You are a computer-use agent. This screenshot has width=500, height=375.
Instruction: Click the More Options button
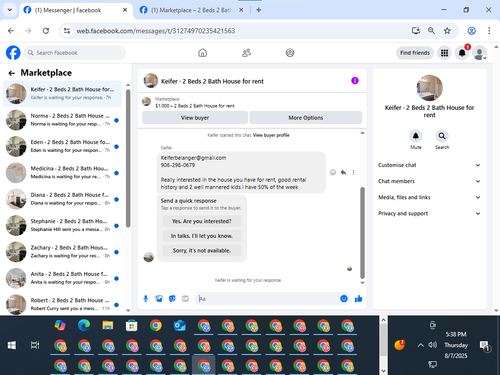306,118
